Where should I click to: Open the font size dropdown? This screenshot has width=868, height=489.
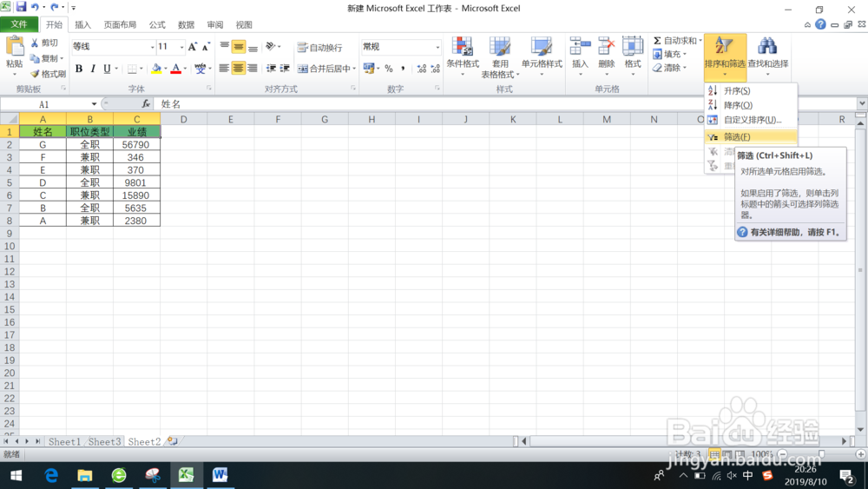[181, 47]
